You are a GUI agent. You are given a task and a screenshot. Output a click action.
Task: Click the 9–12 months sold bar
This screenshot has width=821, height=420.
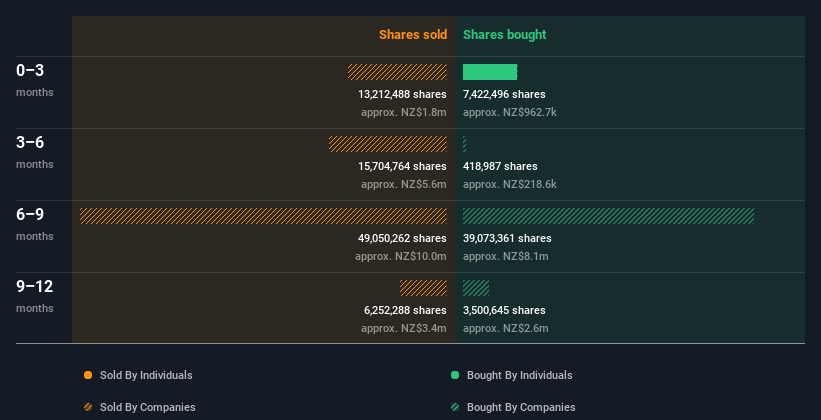point(423,288)
